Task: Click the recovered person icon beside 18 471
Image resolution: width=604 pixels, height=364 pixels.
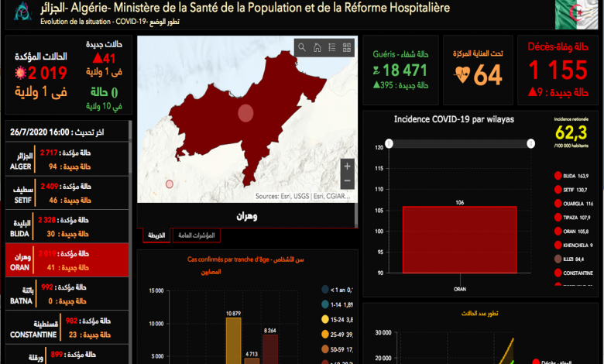Action: (376, 70)
